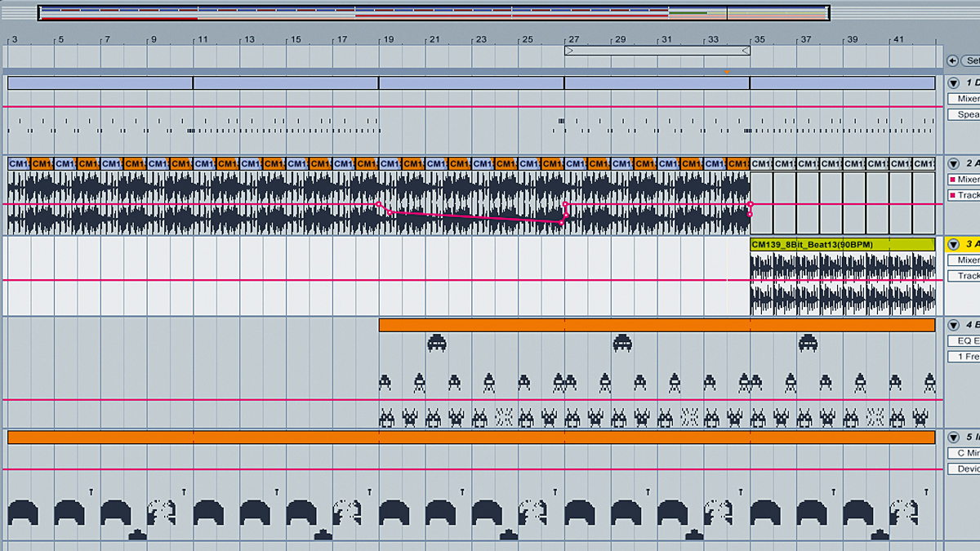Collapse track 5 using its triangle icon

953,437
